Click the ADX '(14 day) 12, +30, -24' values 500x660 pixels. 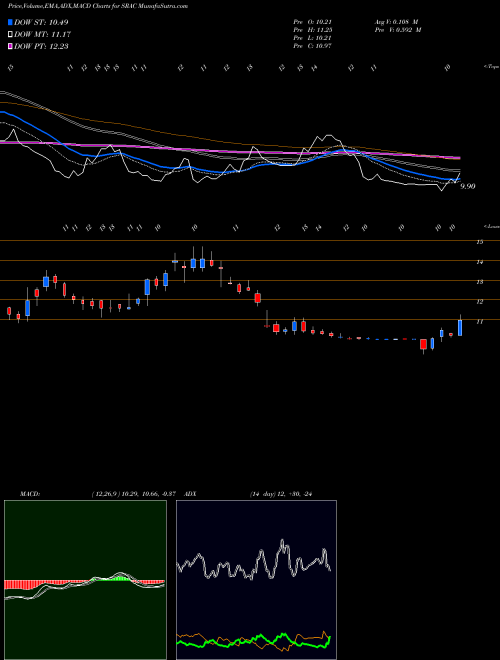click(281, 494)
